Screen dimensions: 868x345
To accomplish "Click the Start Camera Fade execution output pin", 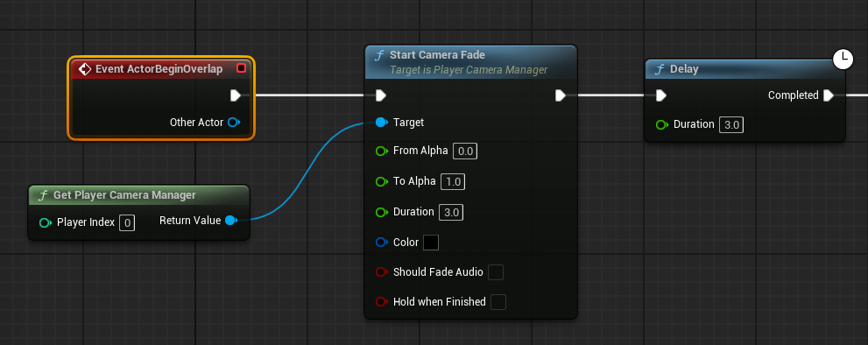I will pos(561,95).
